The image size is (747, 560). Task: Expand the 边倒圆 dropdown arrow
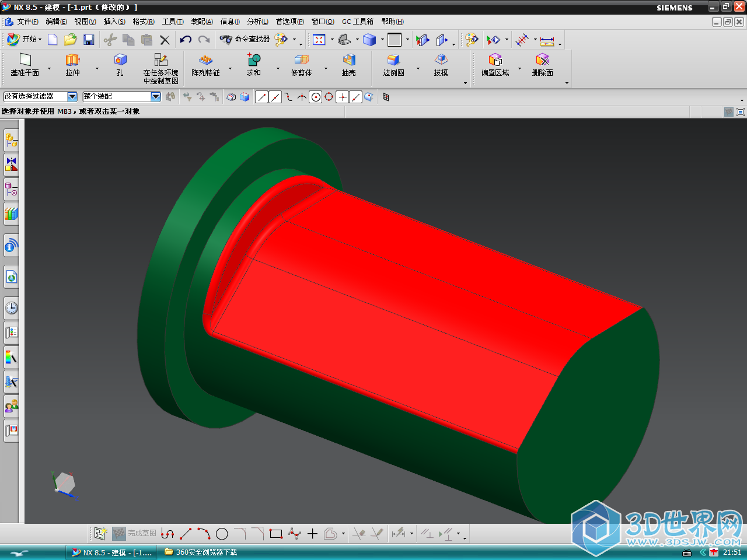418,69
